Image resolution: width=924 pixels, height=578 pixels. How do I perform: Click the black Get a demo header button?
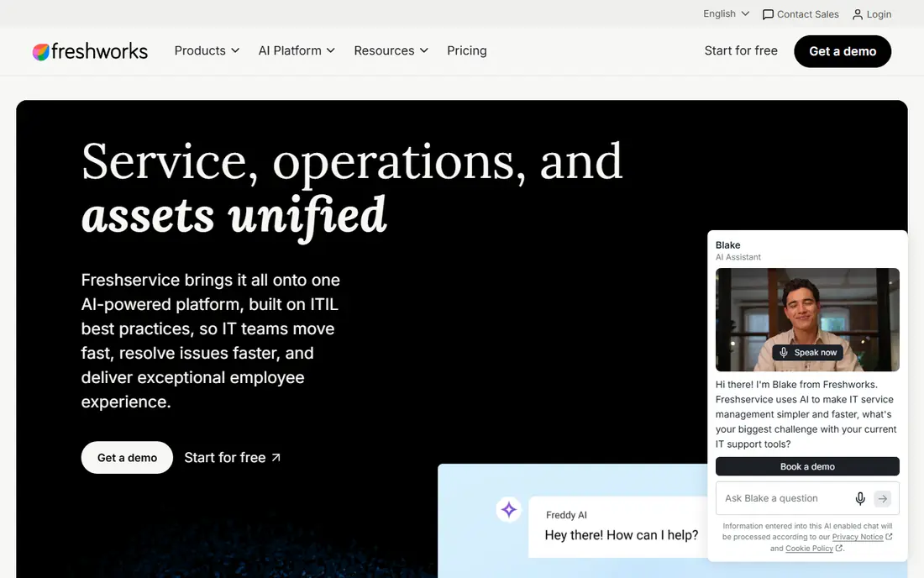pyautogui.click(x=843, y=51)
